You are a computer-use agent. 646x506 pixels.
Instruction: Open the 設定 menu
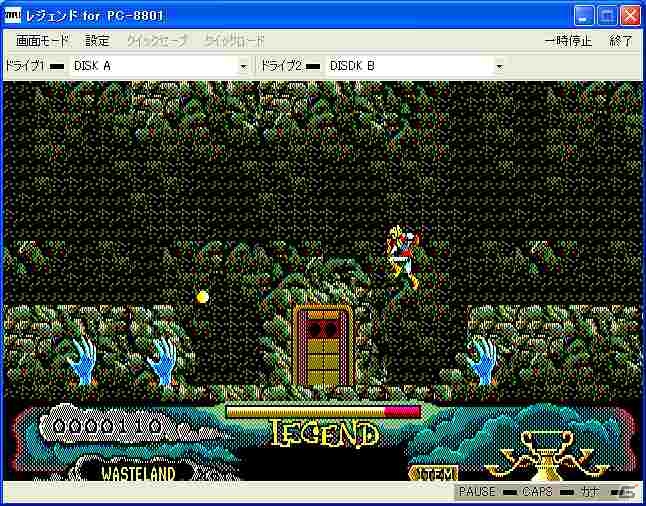(98, 41)
